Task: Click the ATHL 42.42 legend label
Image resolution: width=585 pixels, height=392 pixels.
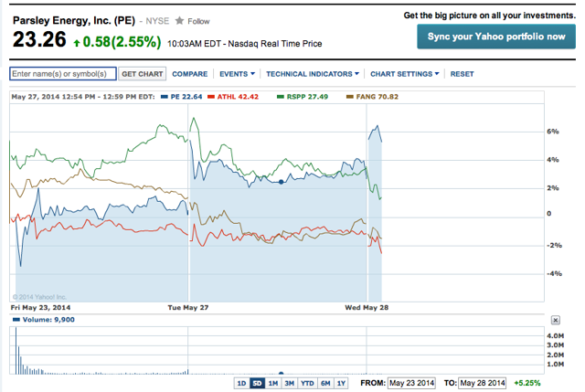Action: point(238,97)
